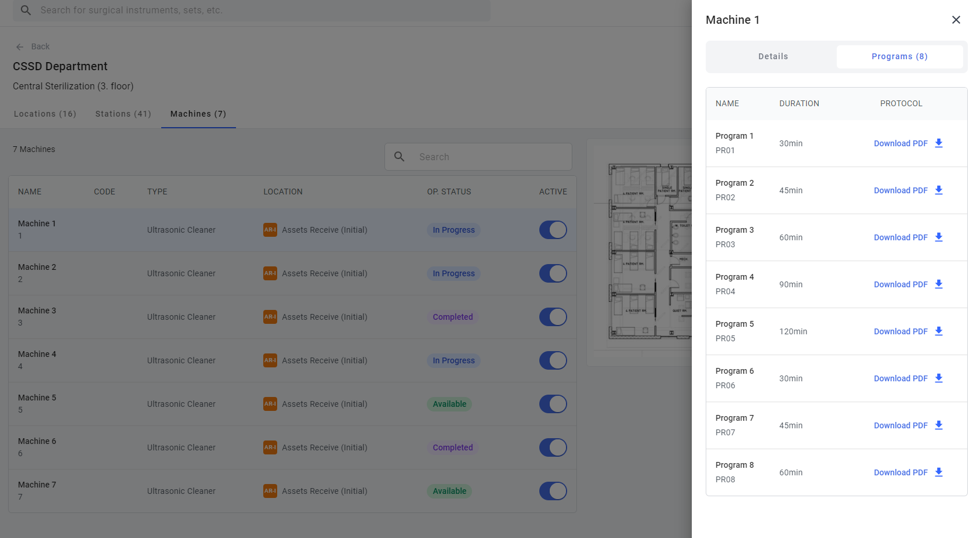Viewport: 980px width, 538px height.
Task: Click Available status of Machine 5
Action: [449, 404]
